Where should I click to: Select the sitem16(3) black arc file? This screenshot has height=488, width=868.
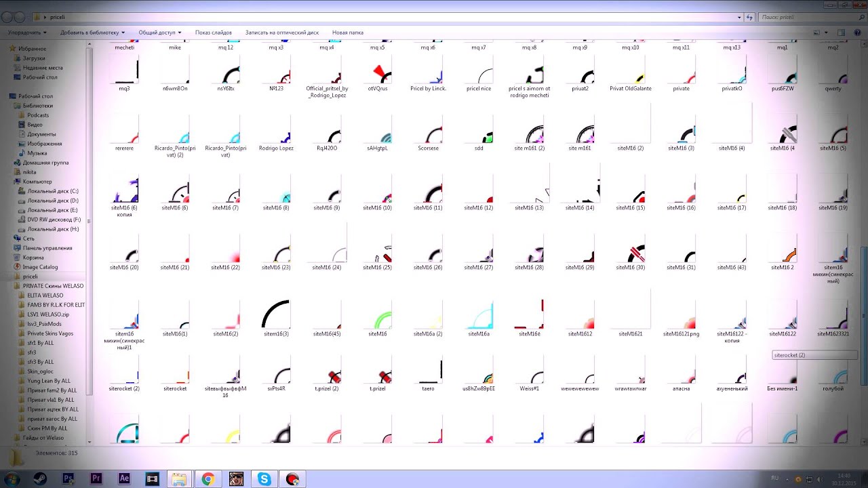pos(276,319)
